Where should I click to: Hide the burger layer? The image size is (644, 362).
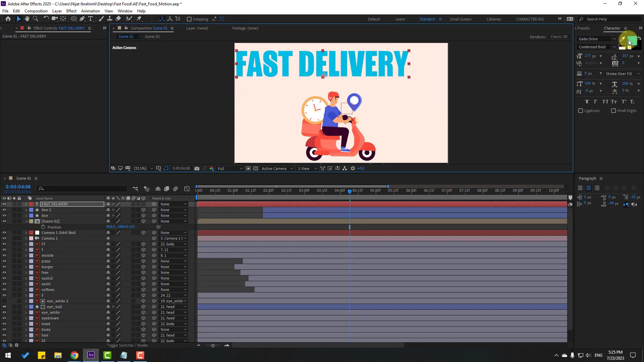point(4,267)
